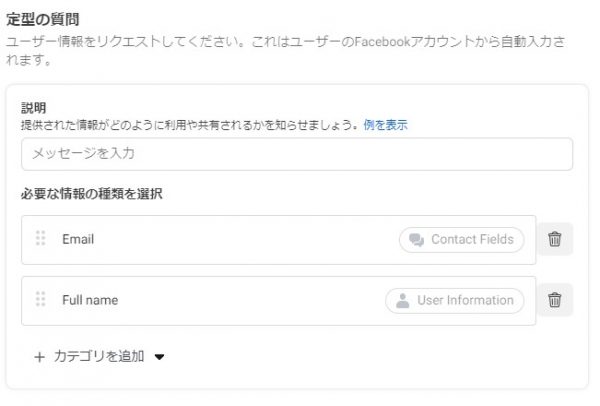Click the chat bubble icon in Contact Fields
The width and height of the screenshot is (600, 406).
(x=416, y=240)
